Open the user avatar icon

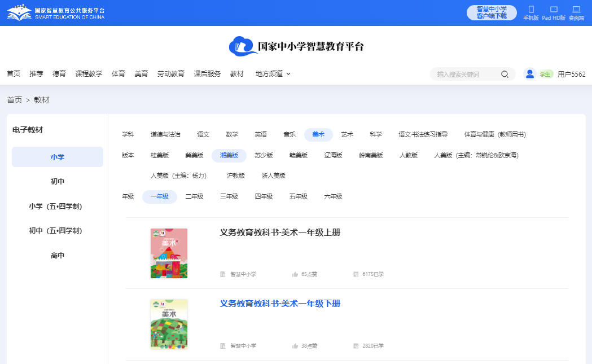tap(529, 74)
